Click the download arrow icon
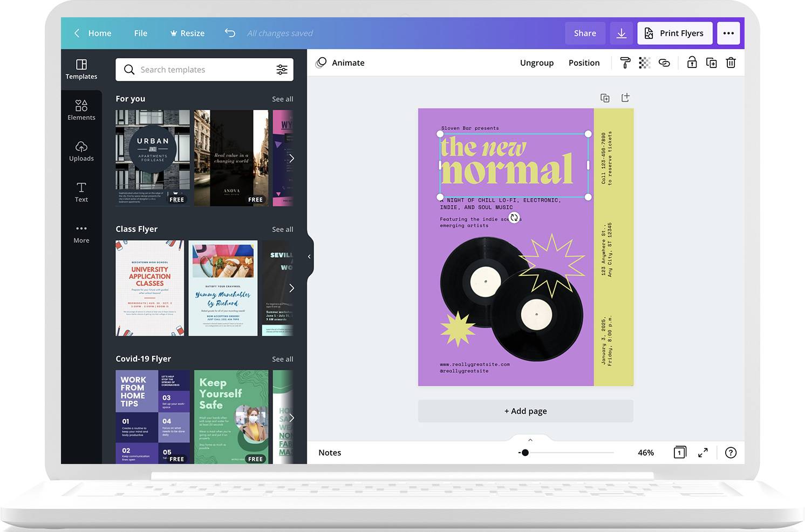 pyautogui.click(x=622, y=33)
